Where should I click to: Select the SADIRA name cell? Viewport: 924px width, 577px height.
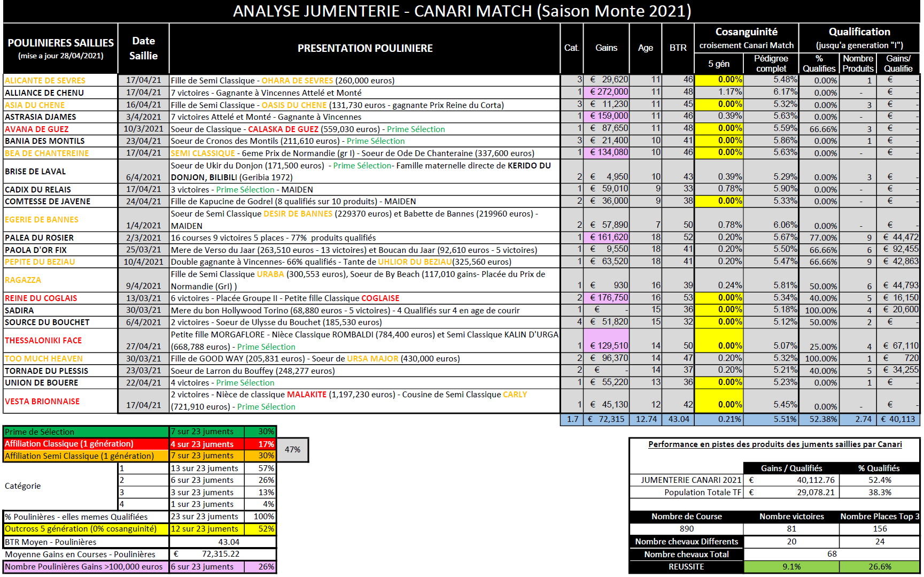click(x=60, y=310)
